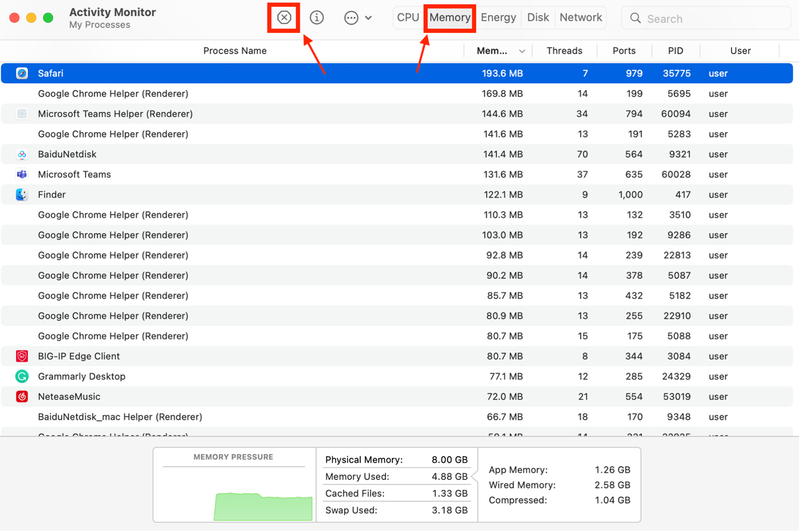Switch to the Energy tab
The height and width of the screenshot is (532, 799).
pos(498,18)
